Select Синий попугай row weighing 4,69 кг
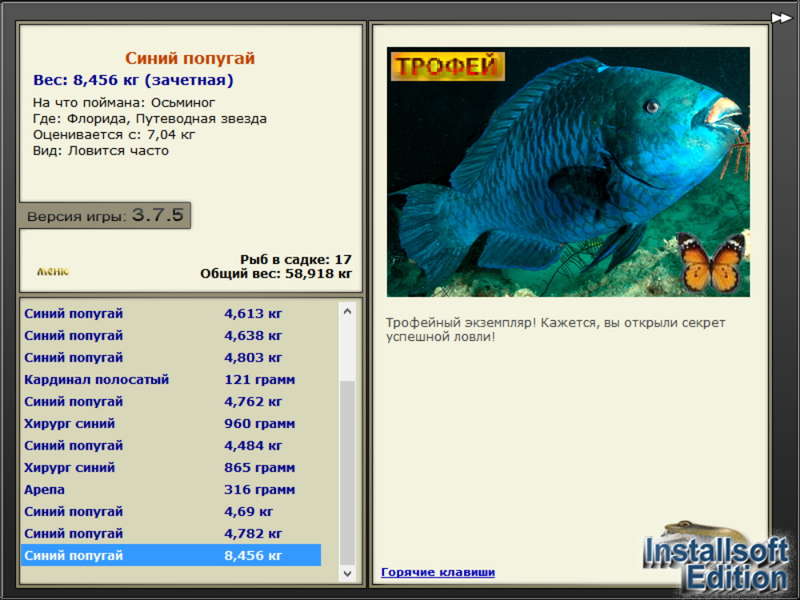 [171, 511]
